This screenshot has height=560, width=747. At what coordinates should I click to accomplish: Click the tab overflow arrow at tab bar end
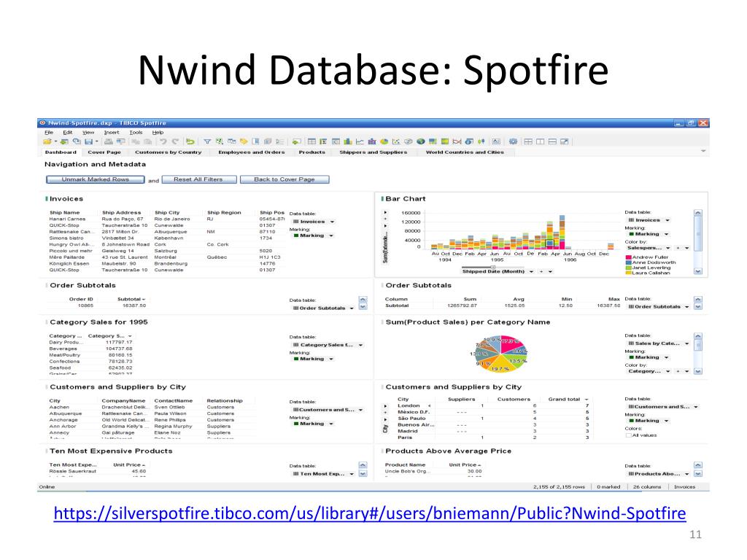tap(703, 152)
